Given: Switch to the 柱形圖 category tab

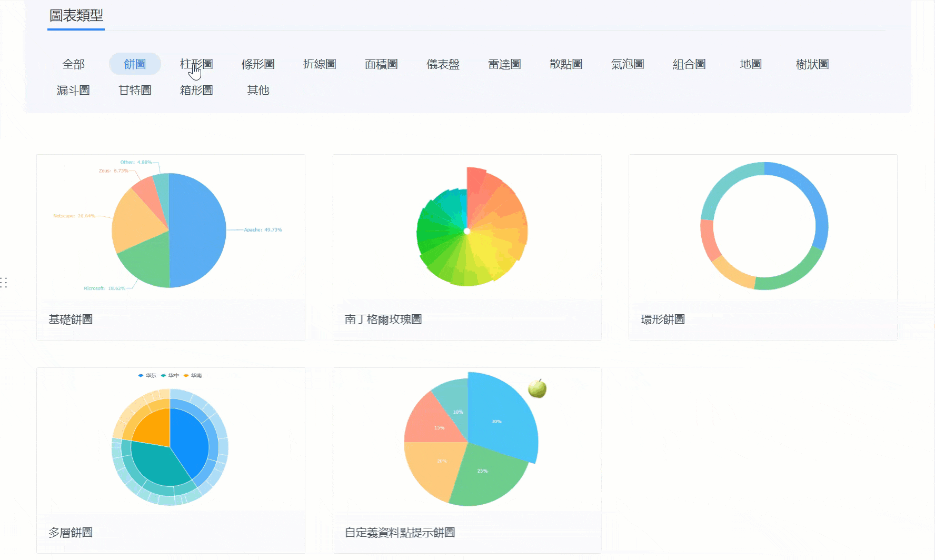Looking at the screenshot, I should point(197,64).
